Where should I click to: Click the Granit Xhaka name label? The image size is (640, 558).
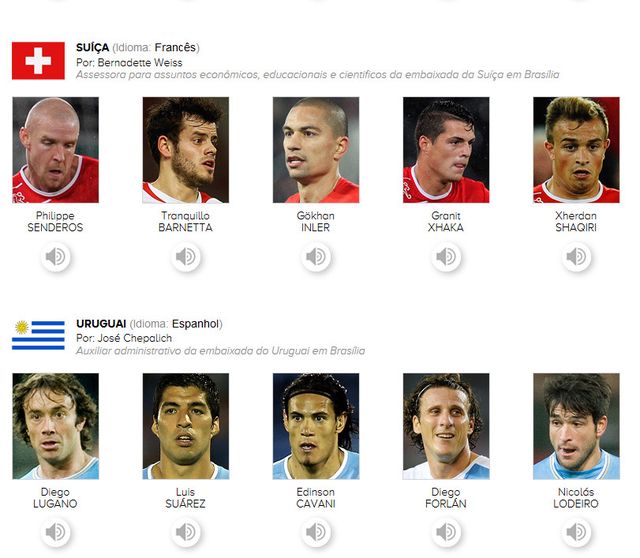tap(446, 222)
